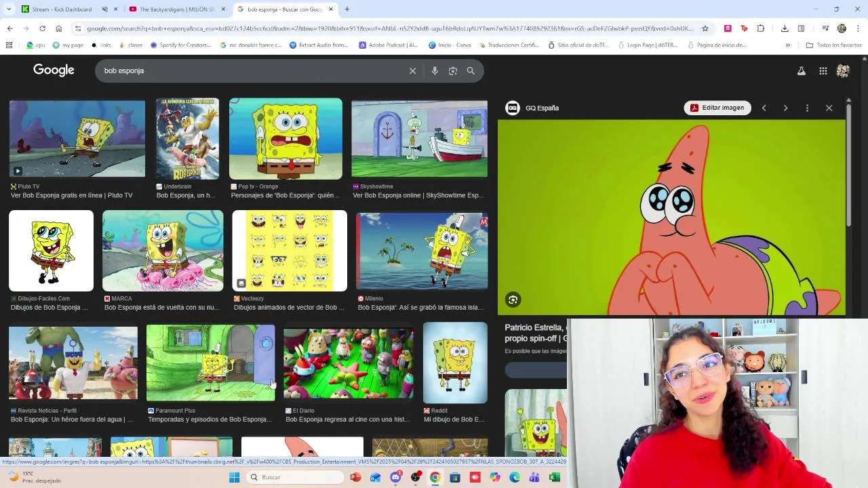
Task: Mute the Kick Dashboard tab audio
Action: point(104,9)
